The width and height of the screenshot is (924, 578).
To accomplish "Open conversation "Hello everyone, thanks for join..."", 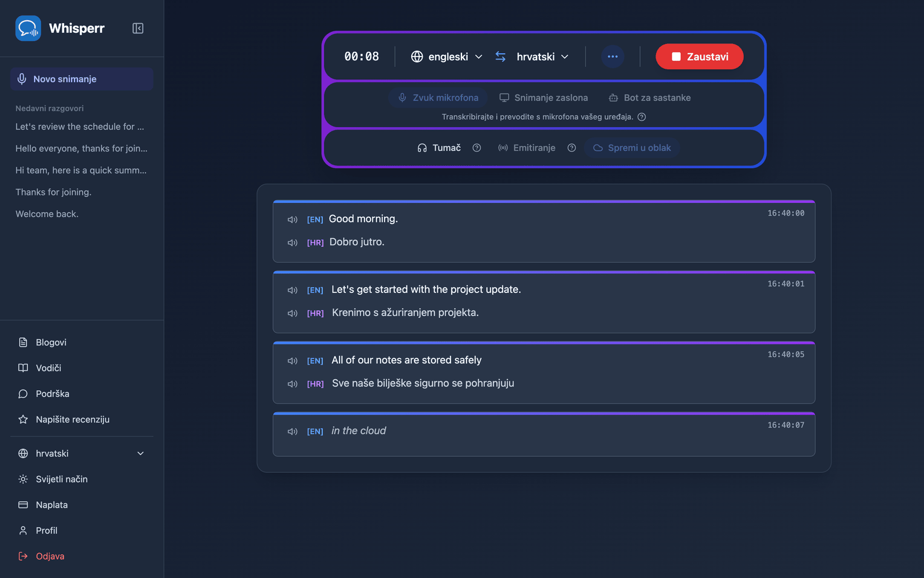I will click(81, 149).
